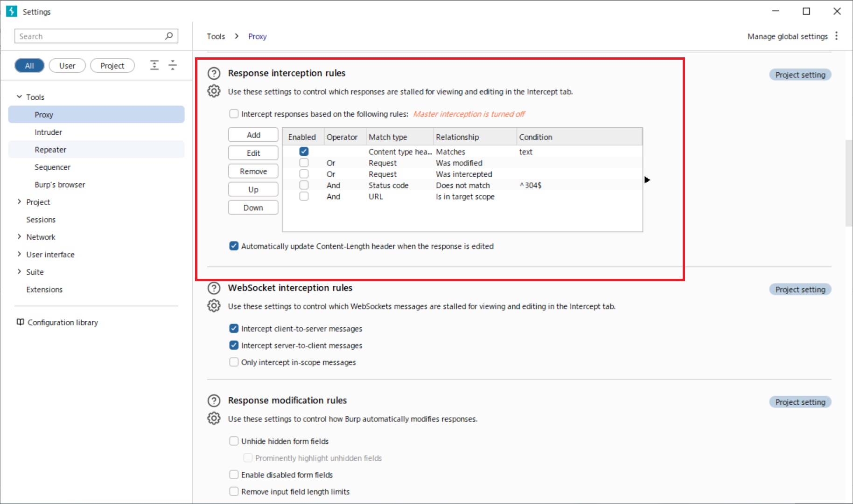Move rule Up button
This screenshot has width=853, height=504.
tap(253, 189)
